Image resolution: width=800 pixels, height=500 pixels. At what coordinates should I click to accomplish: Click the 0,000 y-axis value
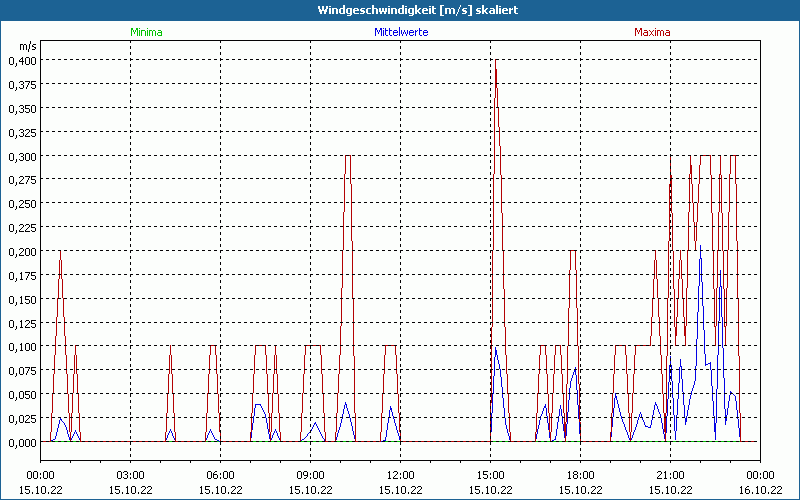(x=22, y=442)
